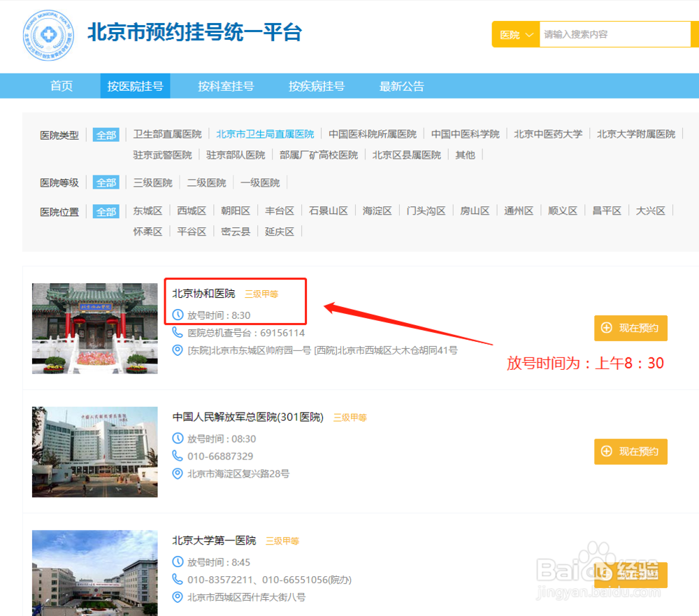Open 北京大学第一医院 photo thumbnail

click(95, 573)
